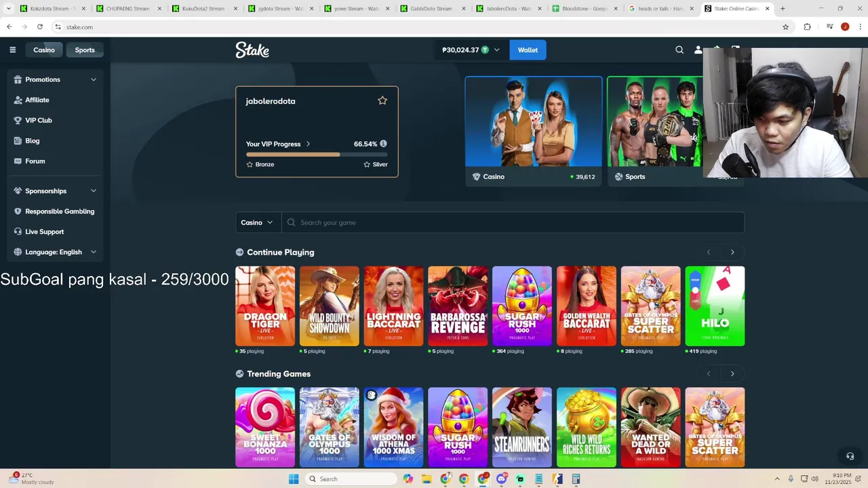Screen dimensions: 868x488
Task: Open the browser extensions puzzle icon
Action: [x=807, y=26]
